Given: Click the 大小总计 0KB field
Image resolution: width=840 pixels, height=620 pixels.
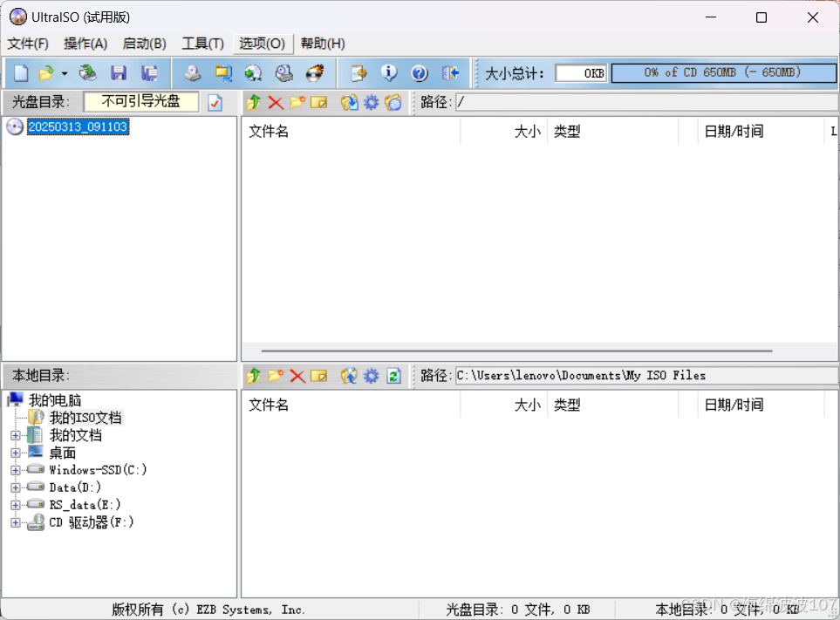Looking at the screenshot, I should click(581, 73).
